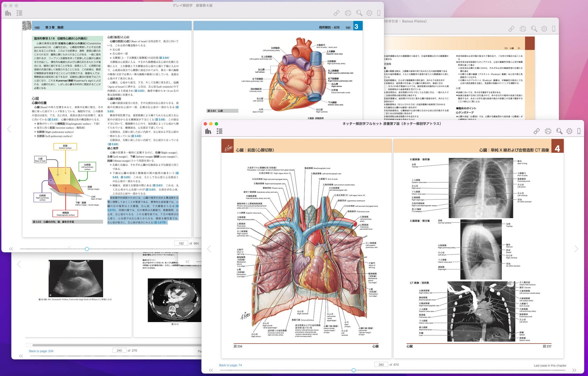Jump to first page in the bottom-left window
The width and height of the screenshot is (588, 376).
pyautogui.click(x=21, y=356)
